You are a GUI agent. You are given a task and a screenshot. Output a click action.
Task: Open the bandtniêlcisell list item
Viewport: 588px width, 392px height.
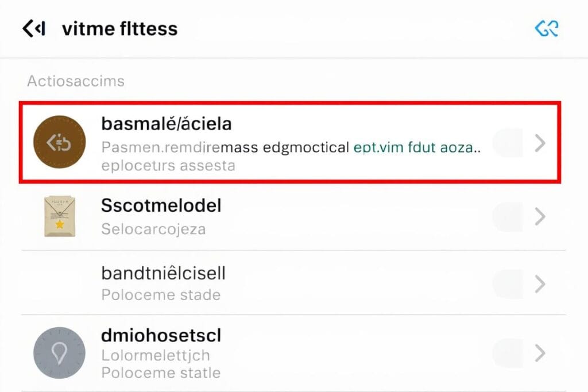(x=163, y=273)
